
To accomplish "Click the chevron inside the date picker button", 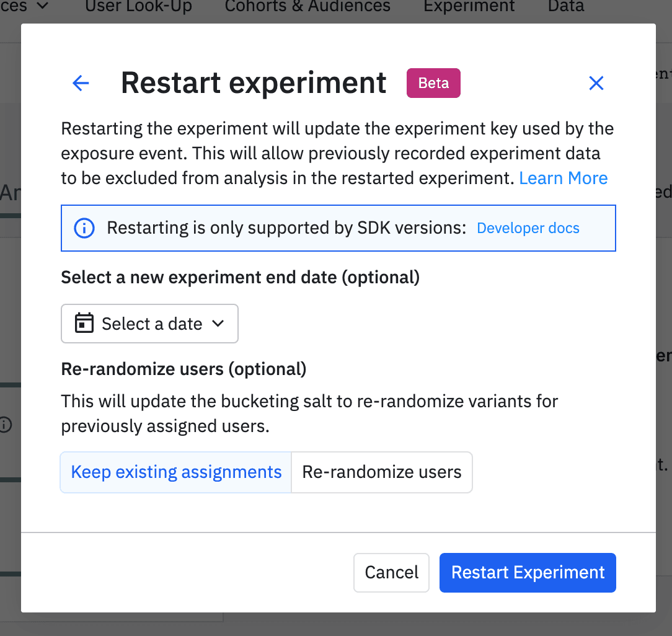I will (x=218, y=323).
